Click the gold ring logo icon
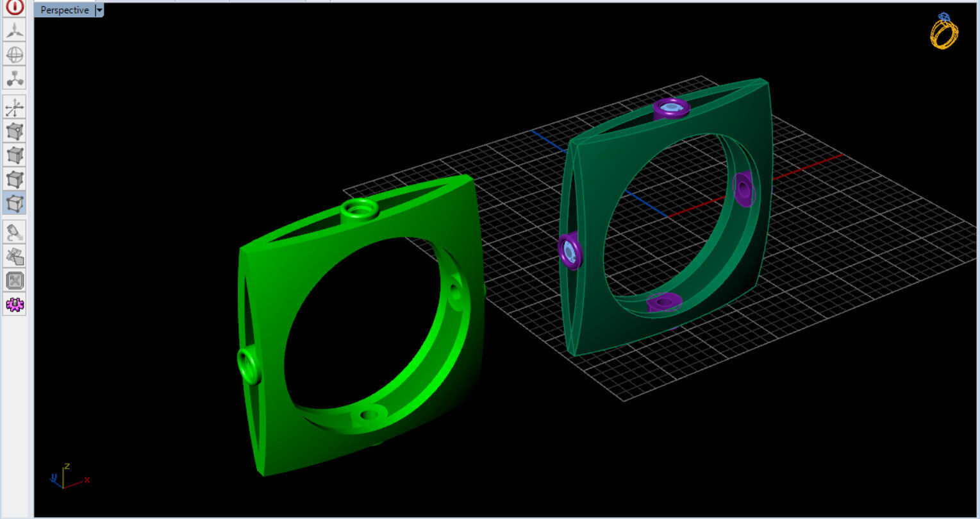Image resolution: width=980 pixels, height=519 pixels. coord(944,30)
